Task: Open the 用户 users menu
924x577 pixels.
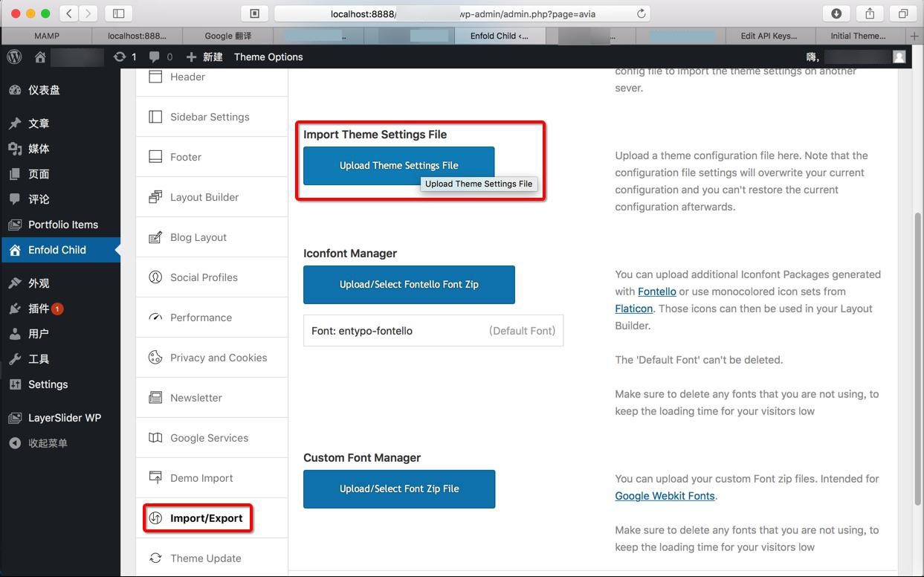Action: [x=60, y=334]
